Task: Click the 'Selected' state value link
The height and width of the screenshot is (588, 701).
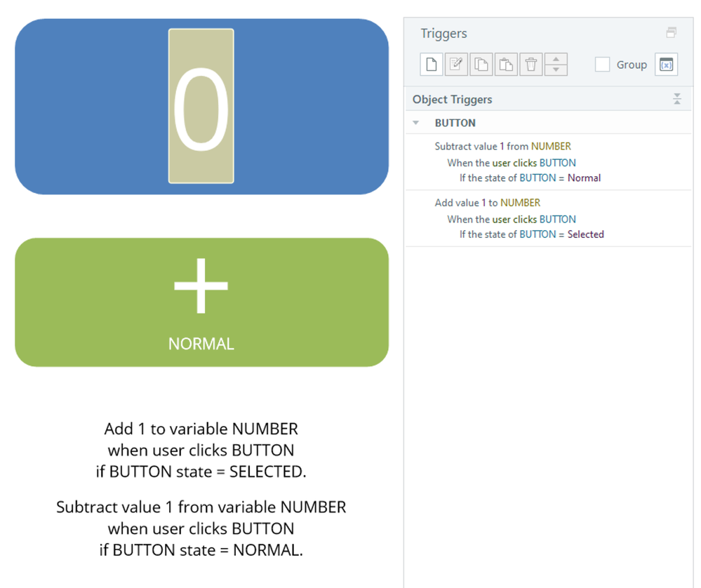Action: (x=586, y=234)
